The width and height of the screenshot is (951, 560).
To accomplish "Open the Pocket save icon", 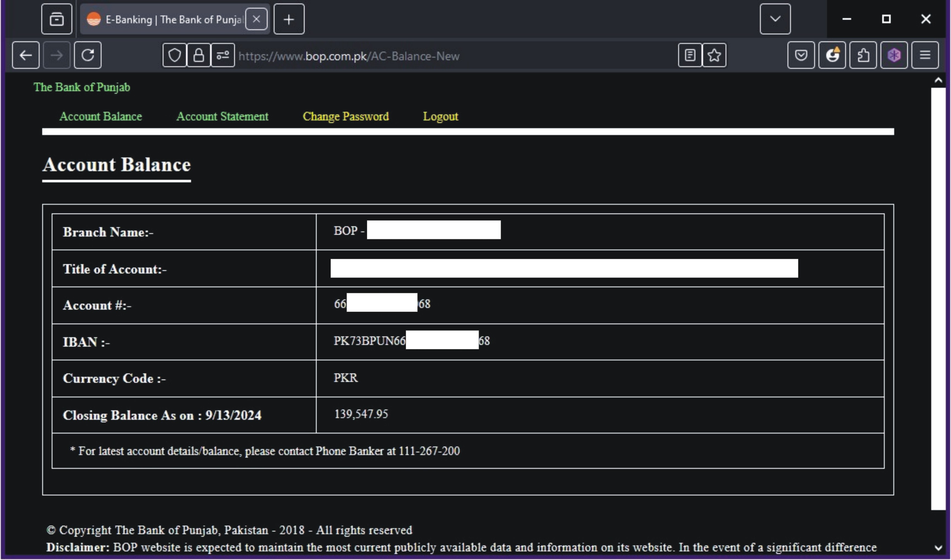I will point(801,55).
